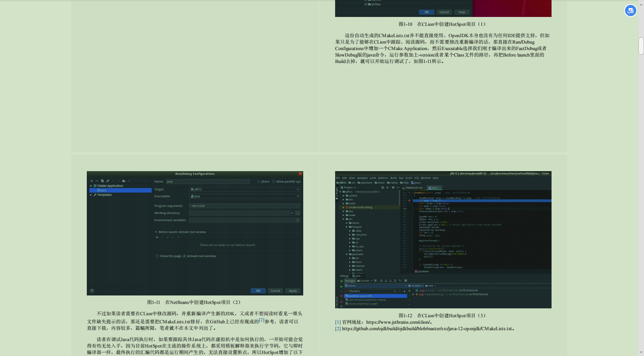Click the breakpoint marker at line 395

point(409,201)
